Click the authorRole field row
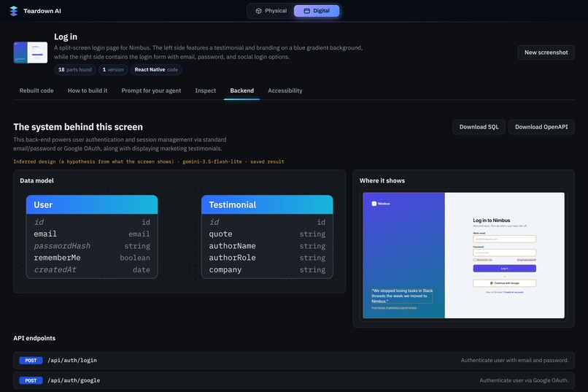Viewport: 588px width, 392px height. pos(267,258)
